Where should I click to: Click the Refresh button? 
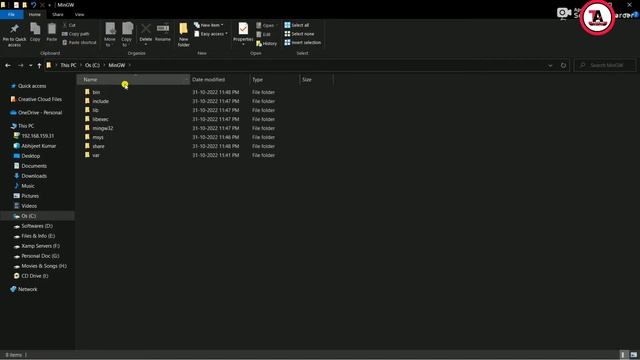coord(563,65)
